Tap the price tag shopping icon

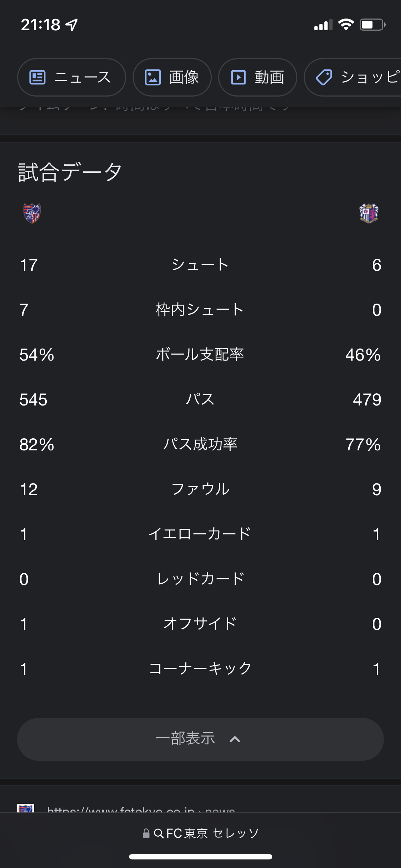coord(324,77)
